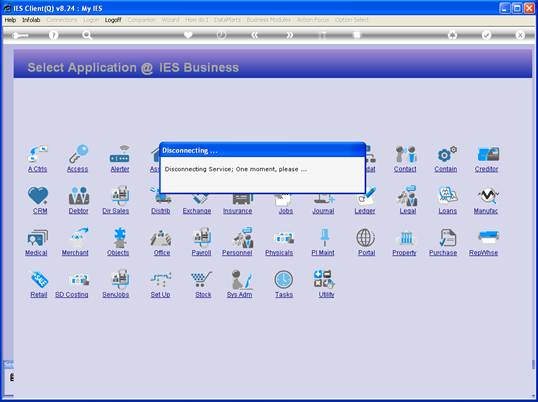Open the Legal module icon

[x=407, y=196]
